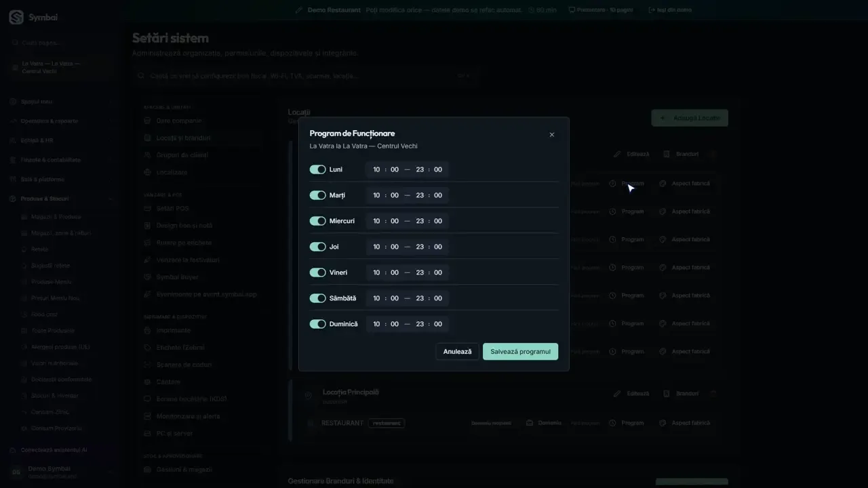Expand the Spațiul meu sidebar section
Image resolution: width=868 pixels, height=488 pixels.
pyautogui.click(x=61, y=102)
